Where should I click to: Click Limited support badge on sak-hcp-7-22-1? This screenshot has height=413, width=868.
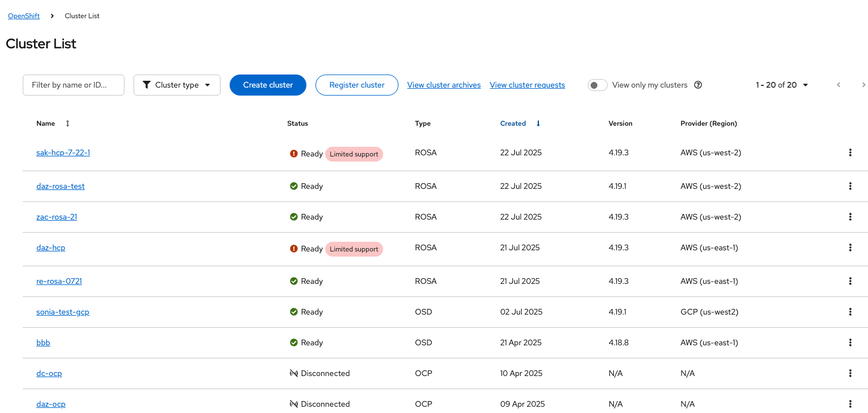pos(354,154)
